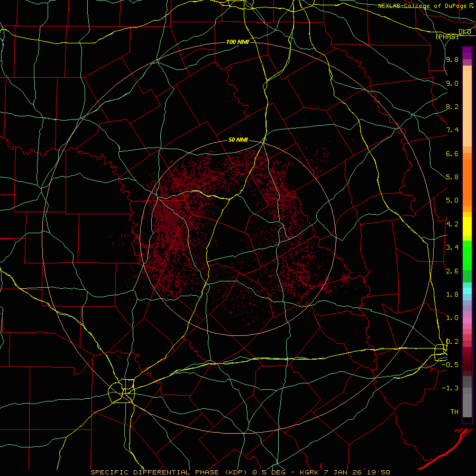Click the "NEXLAB-College of DuPage" title text
Image resolution: width=476 pixels, height=476 pixels.
coord(423,6)
